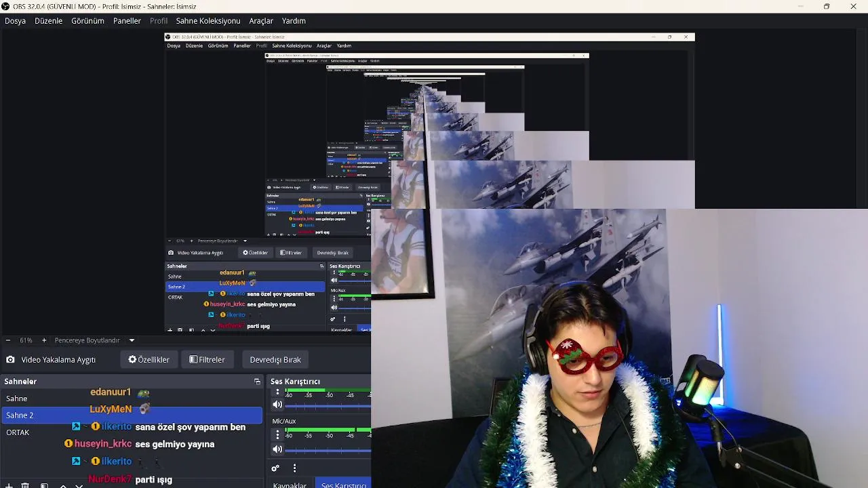Zoom in the preview with plus icon
Viewport: 868px width, 488px height.
[44, 340]
